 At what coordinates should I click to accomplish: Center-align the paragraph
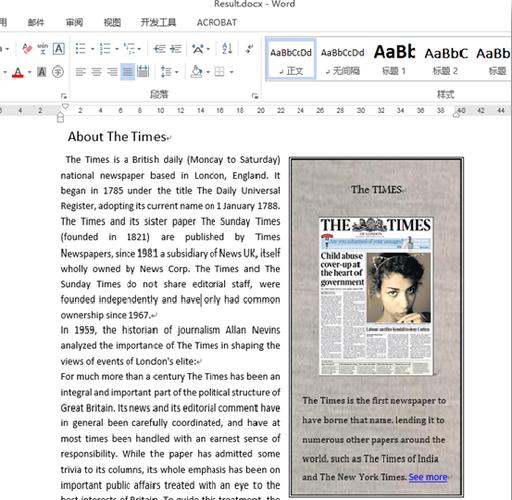[96, 72]
